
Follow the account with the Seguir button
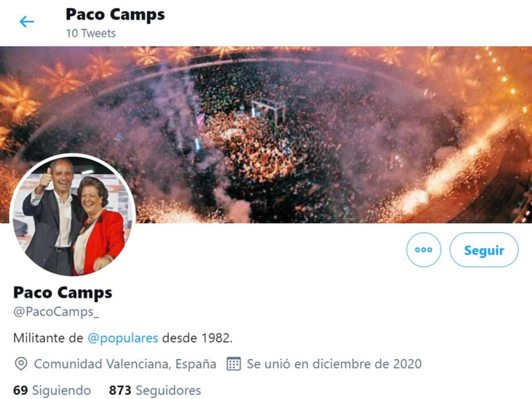click(x=484, y=250)
